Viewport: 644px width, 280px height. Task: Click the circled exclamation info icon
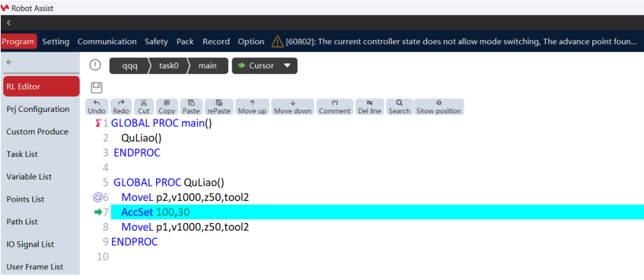(95, 65)
